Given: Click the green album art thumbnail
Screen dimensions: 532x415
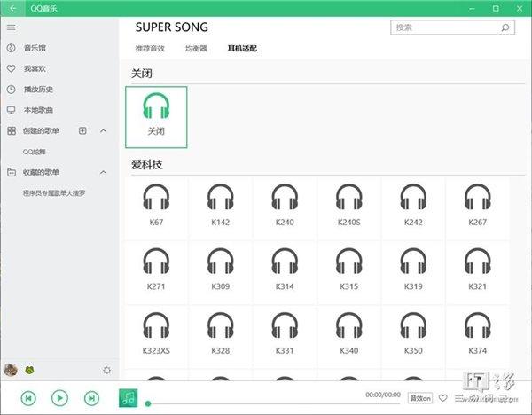Looking at the screenshot, I should tap(129, 398).
